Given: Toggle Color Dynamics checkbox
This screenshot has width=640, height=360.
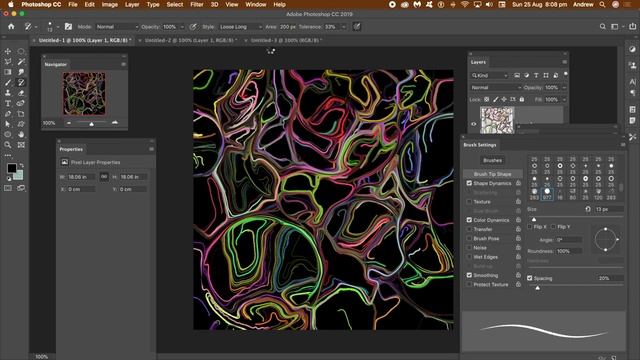Looking at the screenshot, I should point(469,220).
